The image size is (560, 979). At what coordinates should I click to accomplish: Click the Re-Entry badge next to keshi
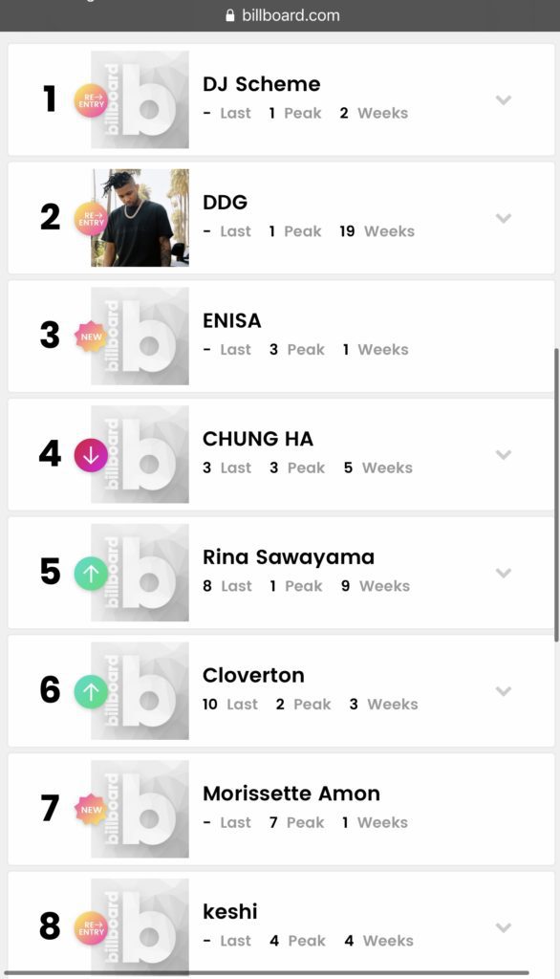point(91,927)
